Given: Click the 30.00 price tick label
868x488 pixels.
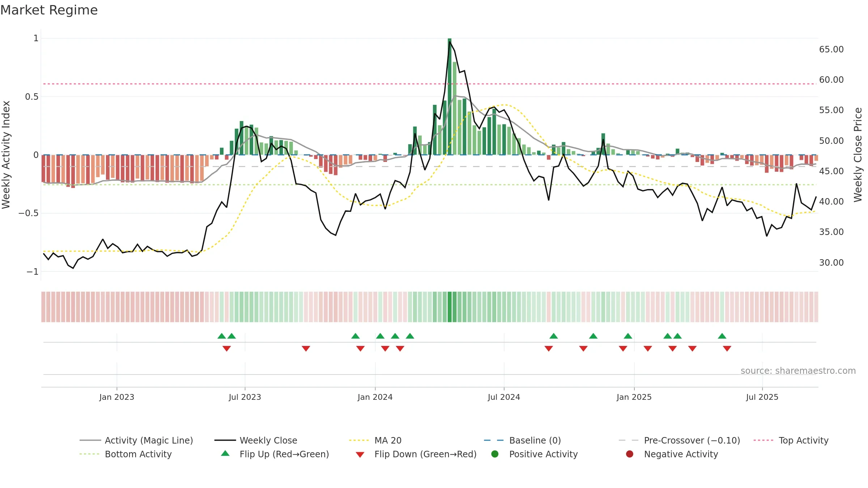Looking at the screenshot, I should [x=831, y=262].
